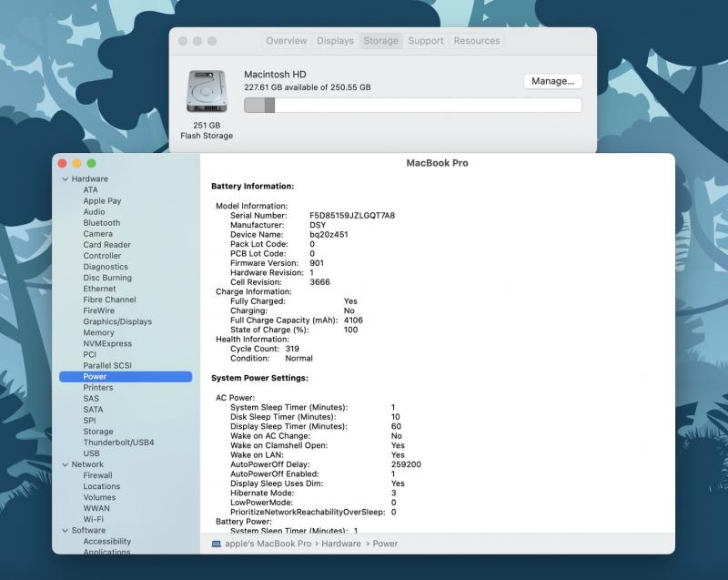Screen dimensions: 728x580
Task: Select SAS in the sidebar
Action: pyautogui.click(x=91, y=399)
